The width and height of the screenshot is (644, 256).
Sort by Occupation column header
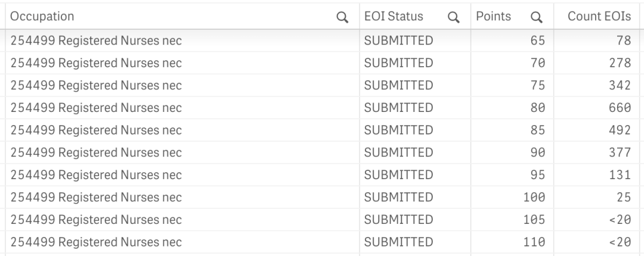pos(42,17)
